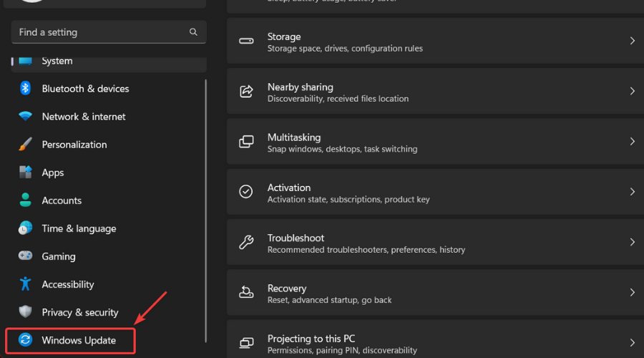Open Time & language label

[x=79, y=228]
